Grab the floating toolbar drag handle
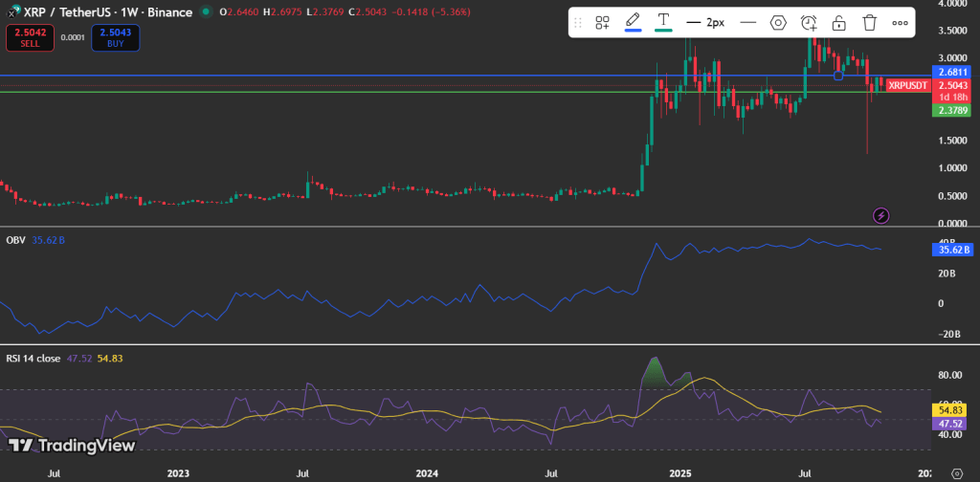Viewport: 980px width, 482px height. tap(577, 23)
